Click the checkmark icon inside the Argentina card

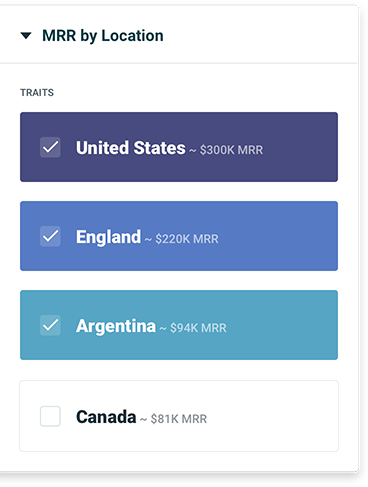[x=50, y=325]
